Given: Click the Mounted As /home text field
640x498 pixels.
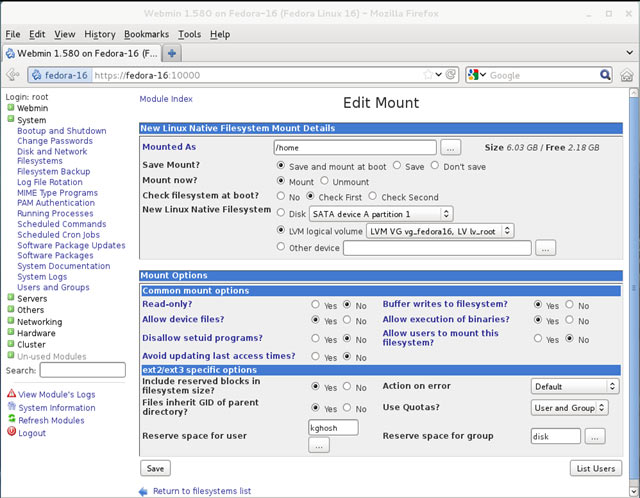Looking at the screenshot, I should [x=355, y=148].
